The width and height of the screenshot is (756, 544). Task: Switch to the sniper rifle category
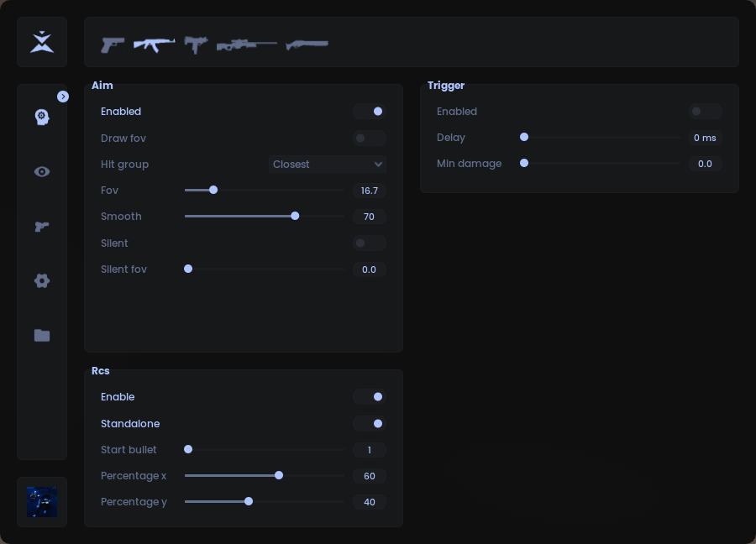[x=246, y=44]
